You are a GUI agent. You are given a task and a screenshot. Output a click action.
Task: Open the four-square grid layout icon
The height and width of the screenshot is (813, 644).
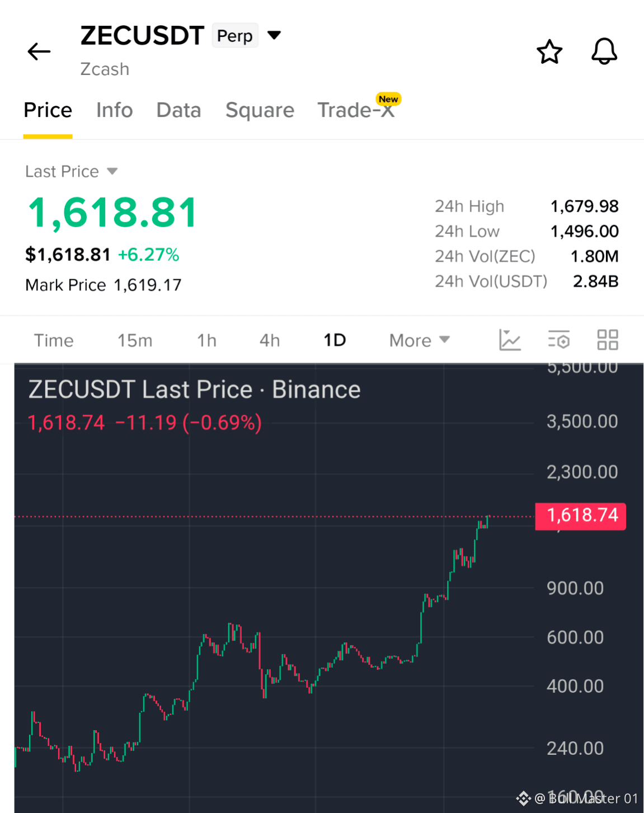point(607,340)
